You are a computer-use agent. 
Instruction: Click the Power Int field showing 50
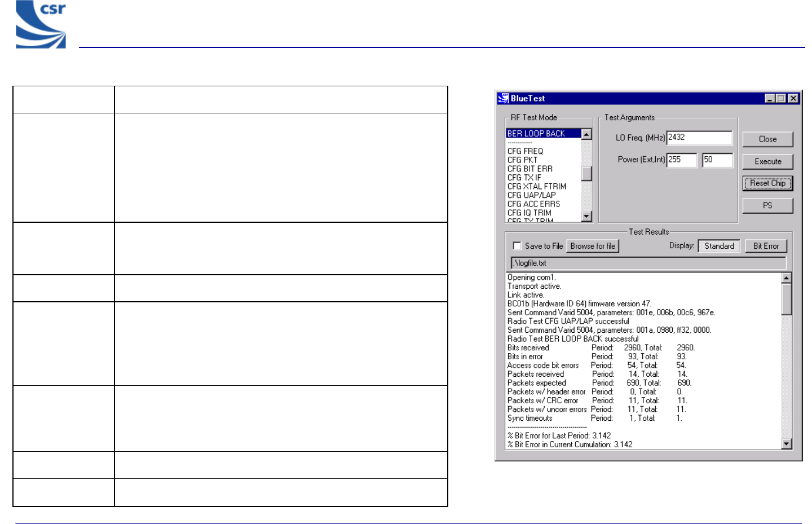click(717, 160)
